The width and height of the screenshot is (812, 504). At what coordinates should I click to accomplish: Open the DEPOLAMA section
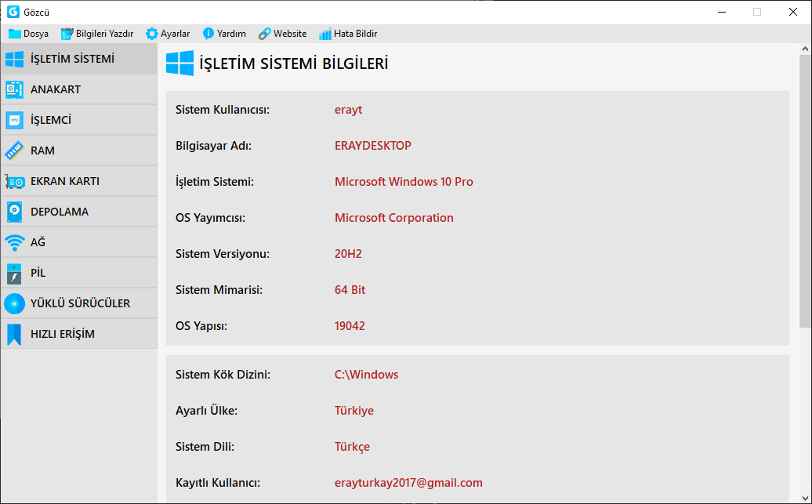(78, 212)
